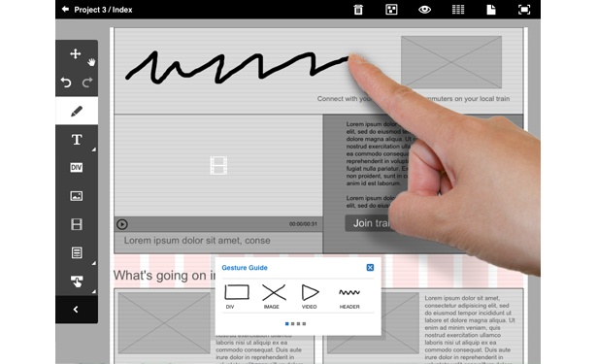This screenshot has width=597, height=364.
Task: Click the 00:00/00:31 time label
Action: pyautogui.click(x=303, y=224)
